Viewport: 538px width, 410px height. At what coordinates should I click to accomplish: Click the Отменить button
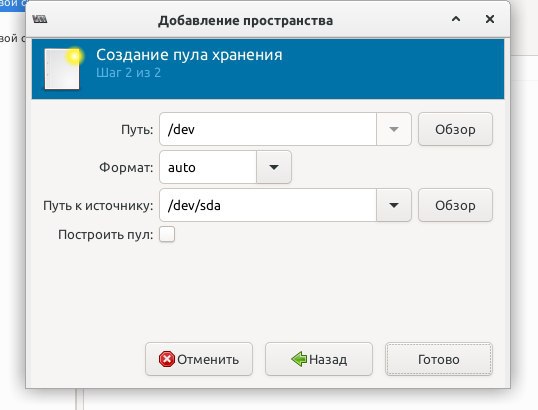pos(199,359)
